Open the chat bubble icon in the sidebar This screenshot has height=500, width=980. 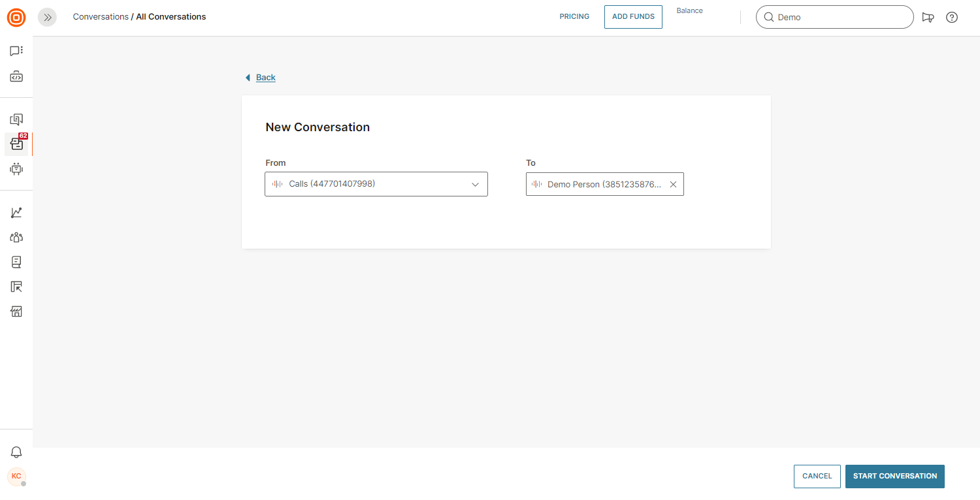pos(16,51)
